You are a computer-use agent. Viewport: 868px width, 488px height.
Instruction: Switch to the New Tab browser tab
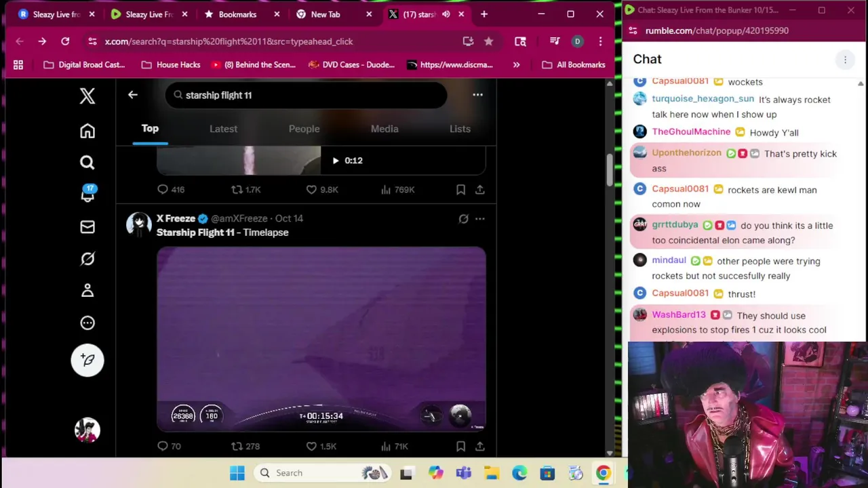(x=325, y=14)
